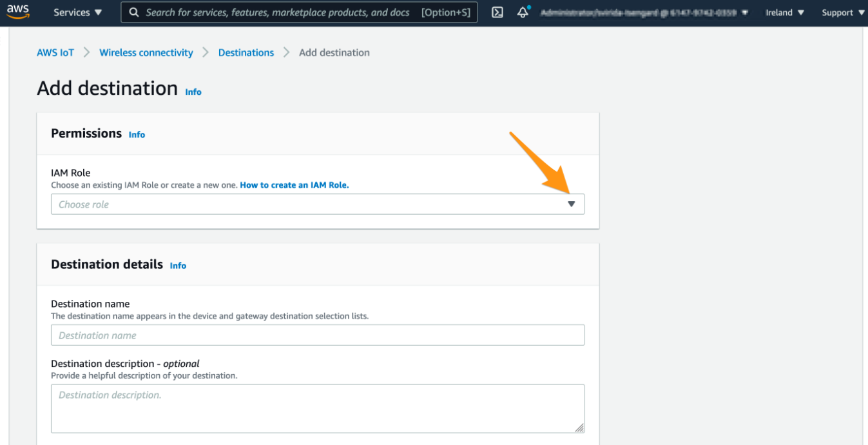The height and width of the screenshot is (445, 868).
Task: Go to Destinations breadcrumb
Action: click(246, 53)
